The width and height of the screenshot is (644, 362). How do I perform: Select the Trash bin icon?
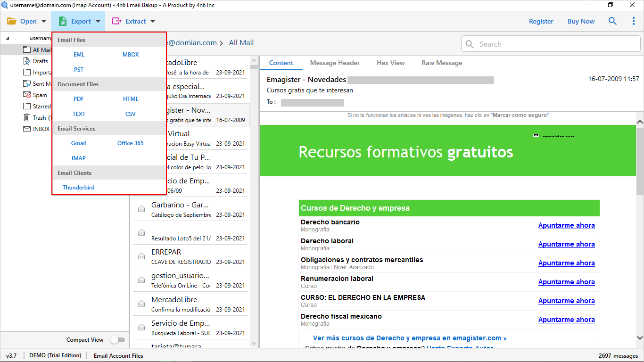(27, 117)
